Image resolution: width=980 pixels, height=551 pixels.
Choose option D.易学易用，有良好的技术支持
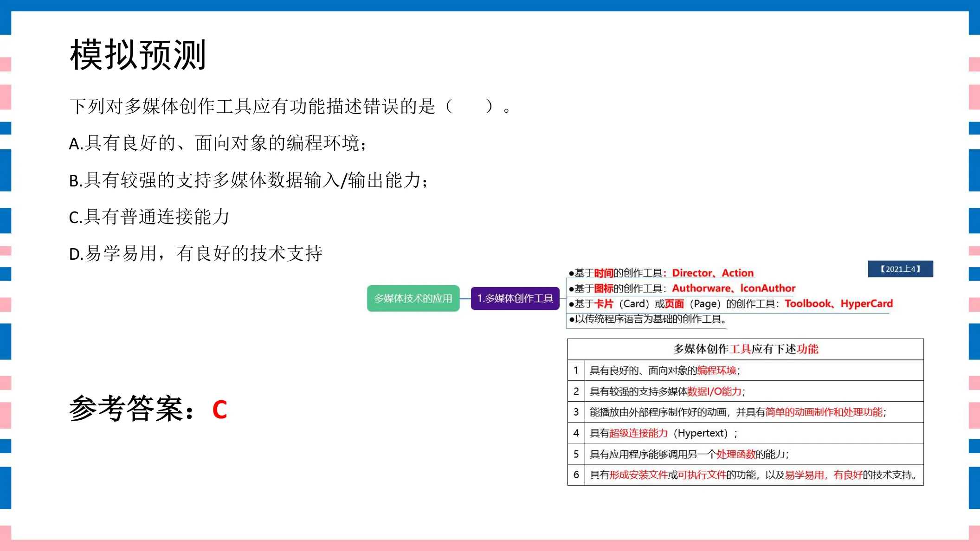pos(196,254)
